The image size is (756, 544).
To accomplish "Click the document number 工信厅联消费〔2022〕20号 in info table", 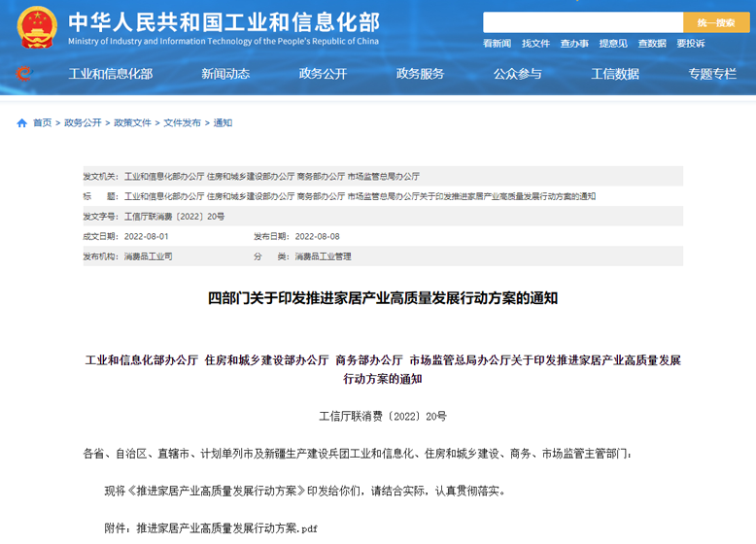I will coord(175,217).
